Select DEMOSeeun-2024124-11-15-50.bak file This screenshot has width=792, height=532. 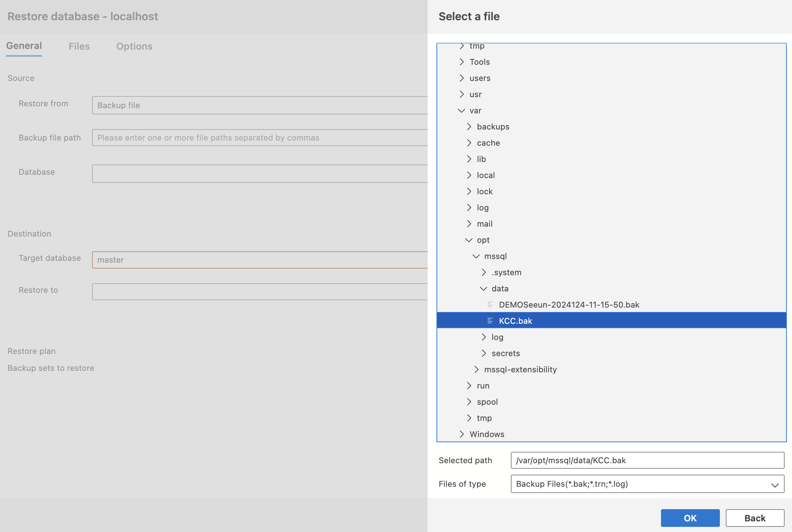pyautogui.click(x=569, y=305)
